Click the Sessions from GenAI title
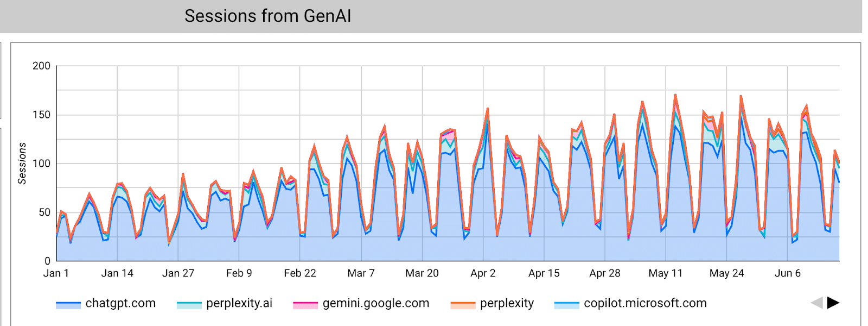The height and width of the screenshot is (326, 868). tap(268, 16)
